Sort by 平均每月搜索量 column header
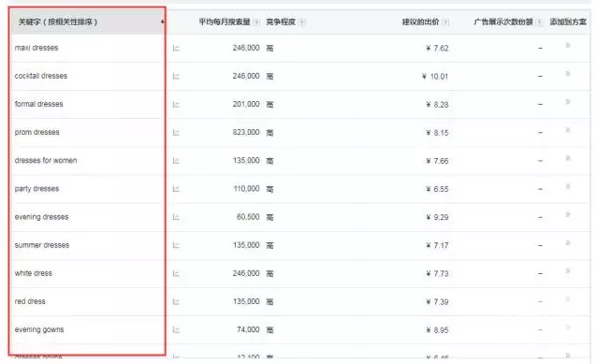This screenshot has width=597, height=364. (225, 22)
